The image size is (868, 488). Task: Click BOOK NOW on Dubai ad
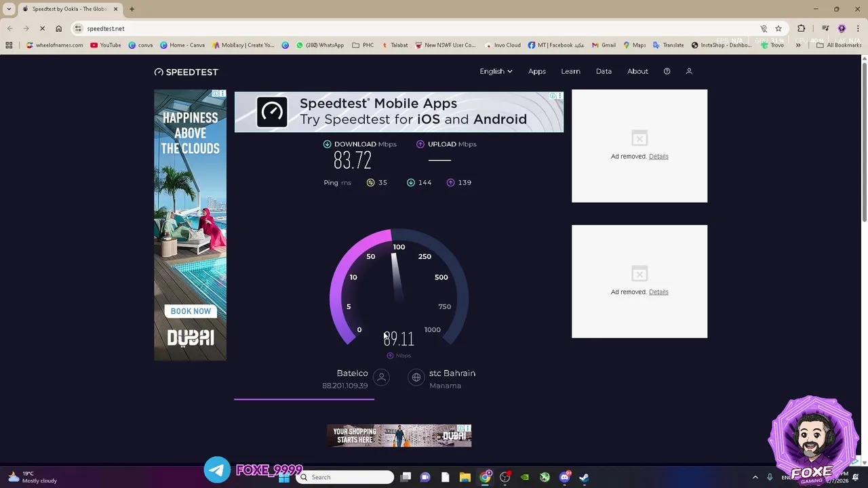pyautogui.click(x=191, y=311)
